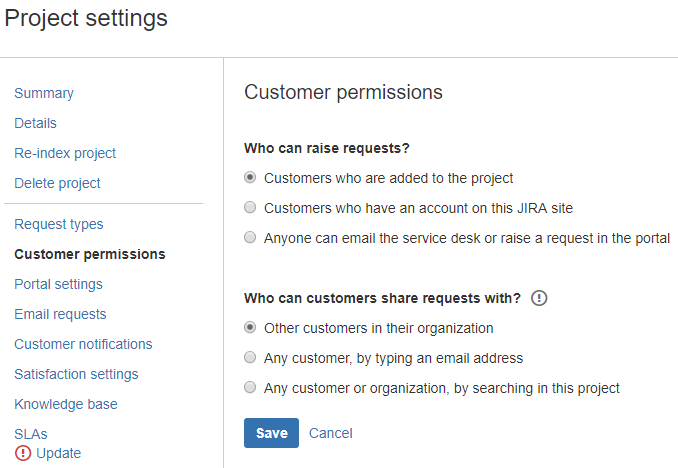Viewport: 678px width, 468px height.
Task: Choose 'Any customer, by typing an email address'
Action: [x=250, y=358]
